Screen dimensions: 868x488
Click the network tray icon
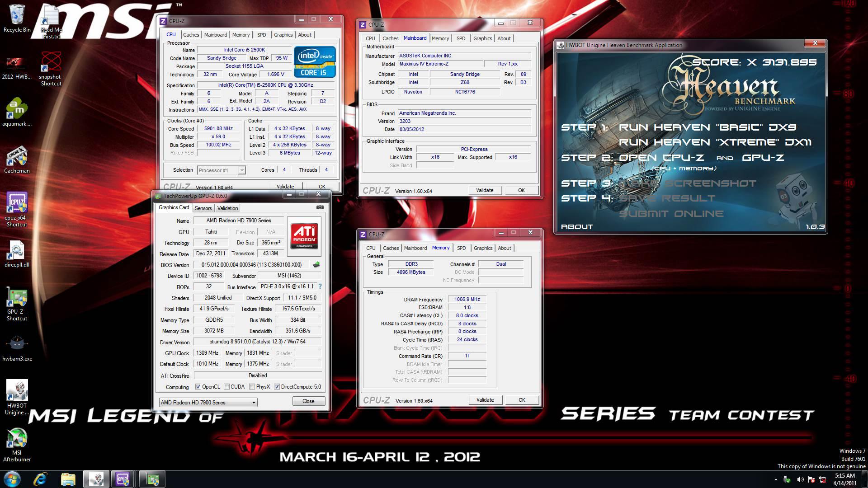tap(822, 479)
